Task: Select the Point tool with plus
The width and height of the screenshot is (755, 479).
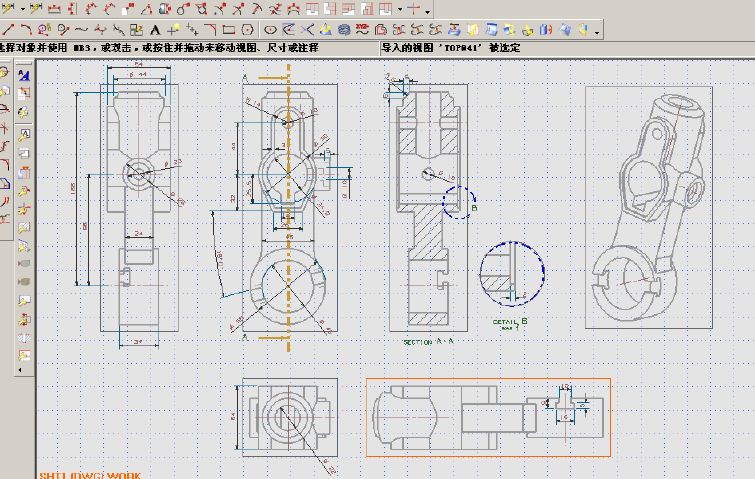Action: (173, 30)
